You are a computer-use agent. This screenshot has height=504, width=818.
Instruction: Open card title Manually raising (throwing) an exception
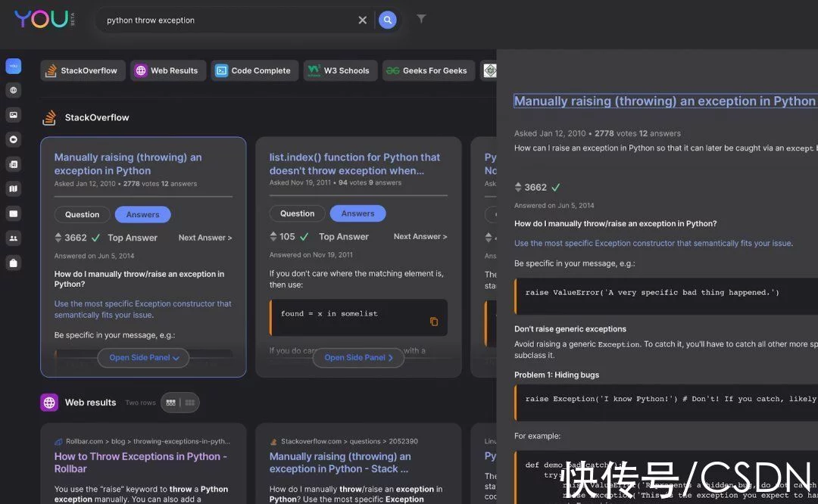[128, 163]
